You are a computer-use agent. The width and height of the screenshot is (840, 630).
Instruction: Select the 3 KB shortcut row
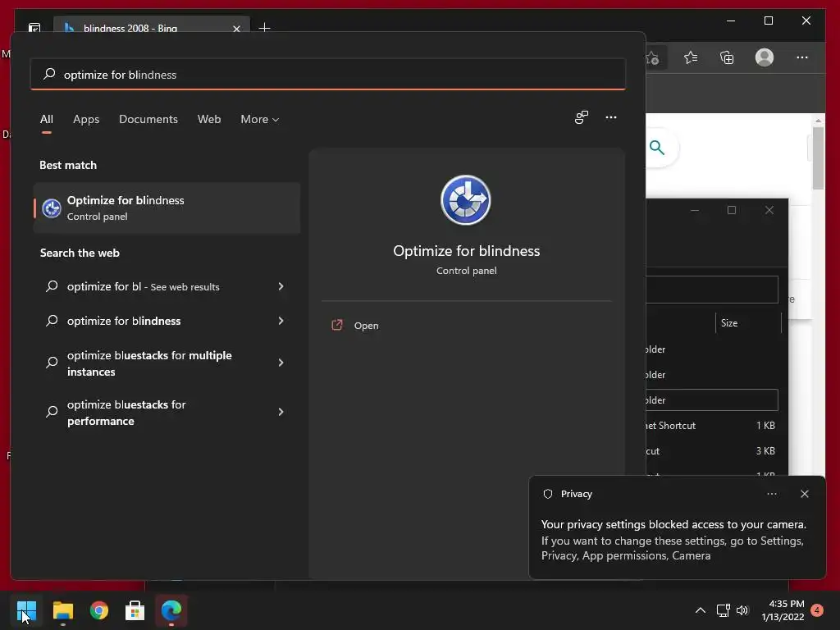click(x=712, y=451)
